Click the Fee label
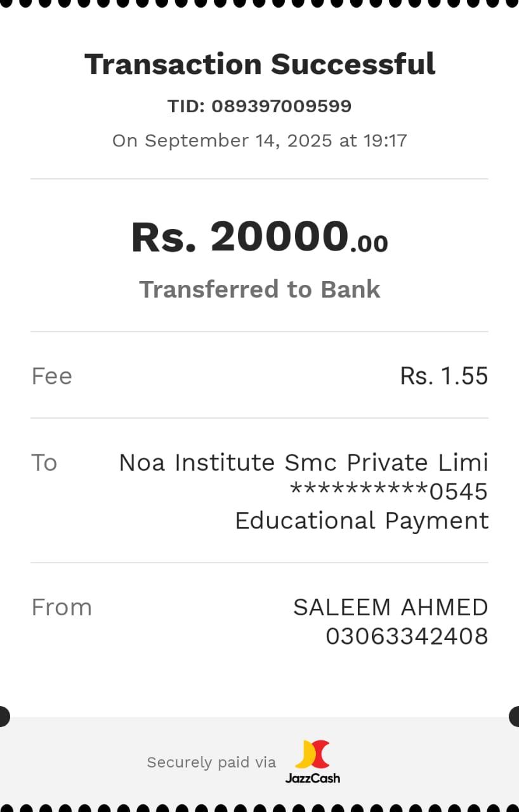 click(51, 376)
